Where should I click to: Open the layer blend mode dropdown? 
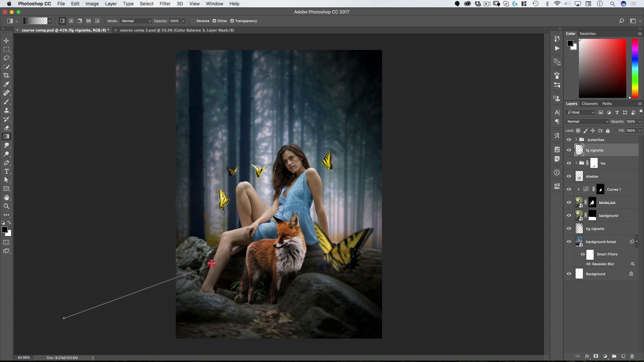[x=587, y=121]
